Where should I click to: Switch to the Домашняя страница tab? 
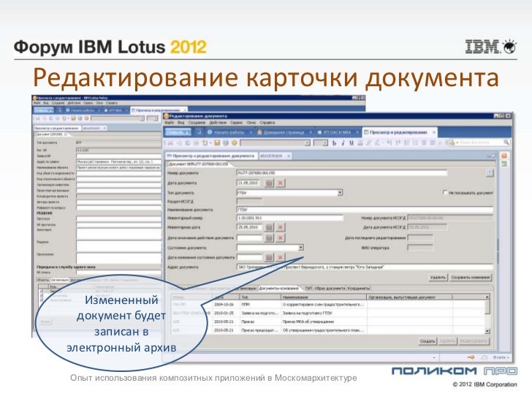point(284,132)
